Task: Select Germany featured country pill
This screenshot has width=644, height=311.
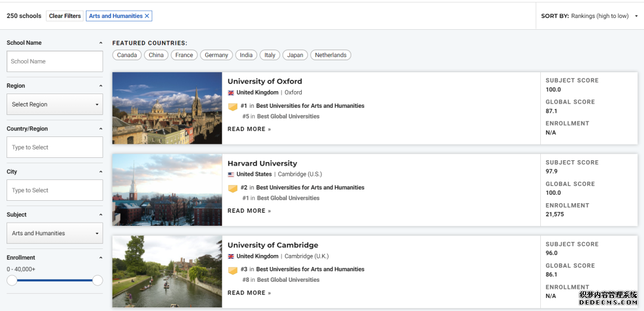Action: [x=216, y=55]
